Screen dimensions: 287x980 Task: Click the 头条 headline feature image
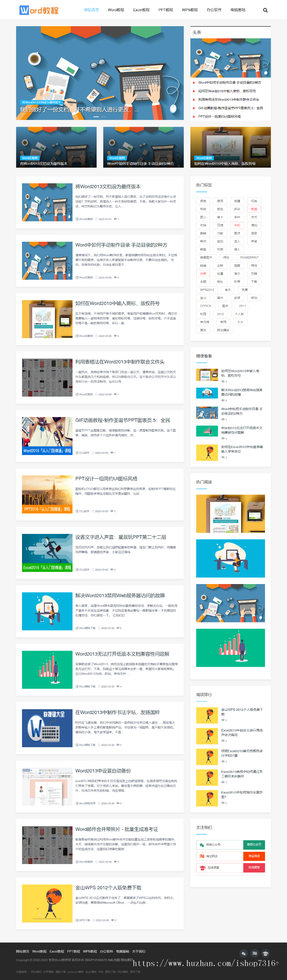pyautogui.click(x=230, y=58)
